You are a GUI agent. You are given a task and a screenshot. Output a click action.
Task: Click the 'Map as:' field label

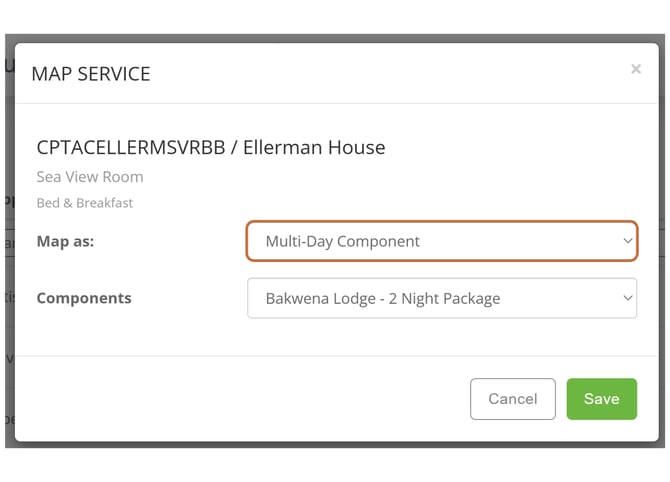pos(65,241)
